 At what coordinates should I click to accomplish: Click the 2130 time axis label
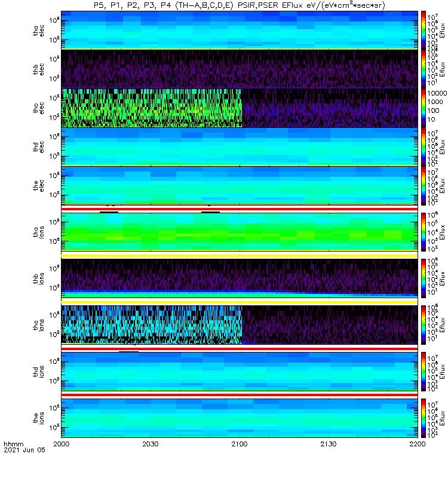329,444
